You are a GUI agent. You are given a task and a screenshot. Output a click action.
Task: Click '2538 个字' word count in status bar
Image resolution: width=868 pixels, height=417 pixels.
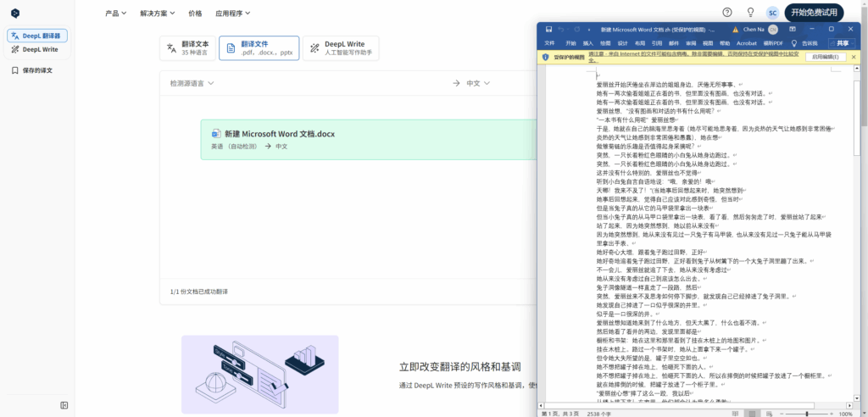point(599,414)
